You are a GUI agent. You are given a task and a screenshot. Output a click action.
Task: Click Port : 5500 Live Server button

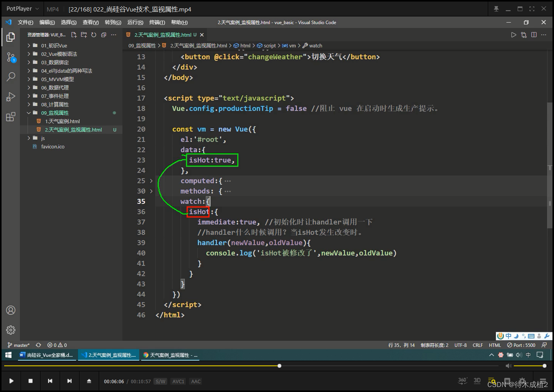tap(521, 345)
